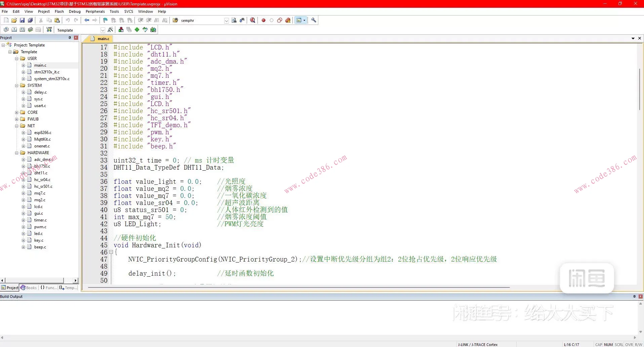Select onenet.c in the project tree

click(42, 146)
